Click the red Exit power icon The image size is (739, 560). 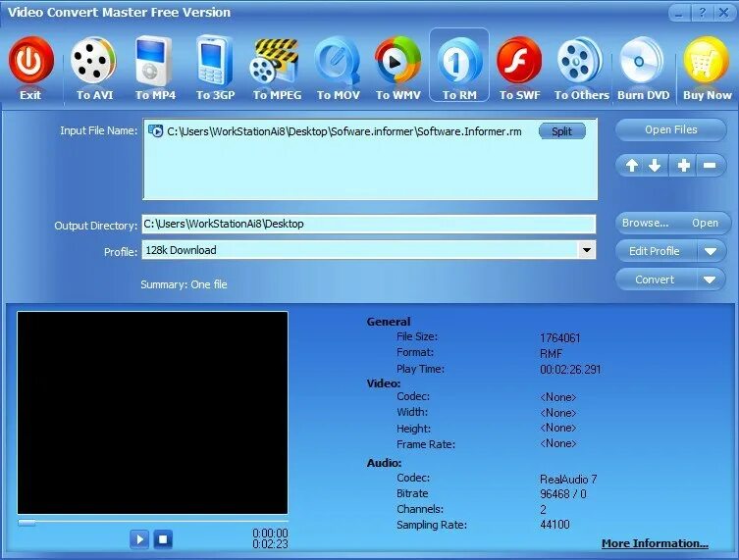[30, 60]
